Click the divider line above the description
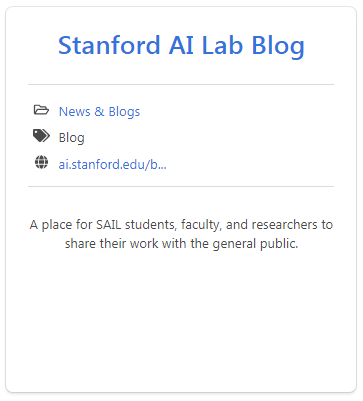 [x=181, y=187]
